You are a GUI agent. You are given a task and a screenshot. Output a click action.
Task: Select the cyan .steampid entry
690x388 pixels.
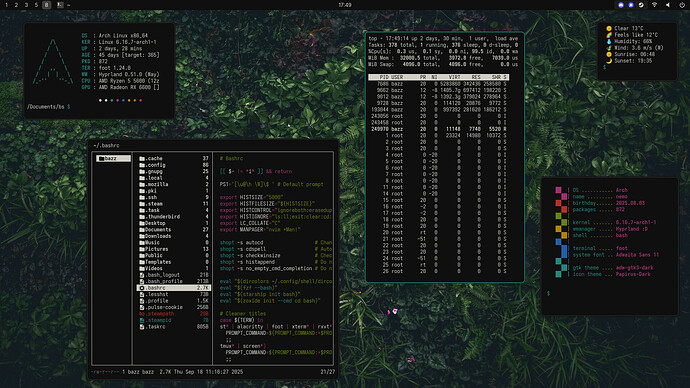click(x=174, y=320)
